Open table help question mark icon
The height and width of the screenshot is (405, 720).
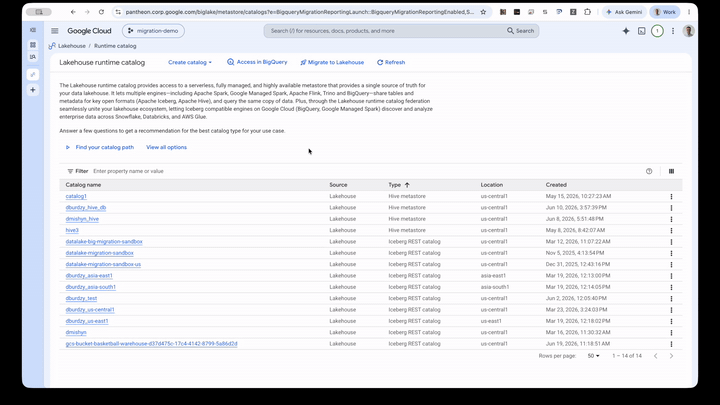coord(649,171)
